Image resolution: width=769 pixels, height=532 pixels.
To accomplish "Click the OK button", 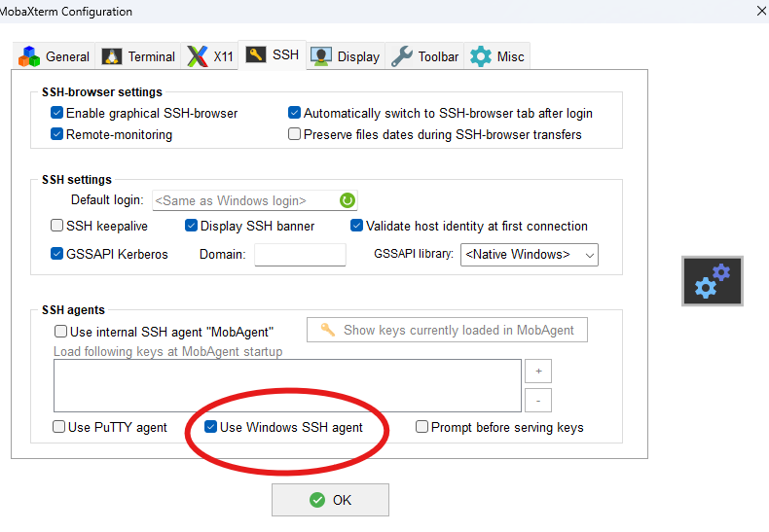I will (x=331, y=500).
